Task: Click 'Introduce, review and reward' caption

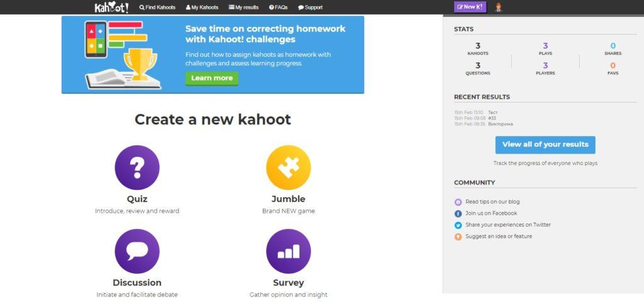Action: (x=137, y=211)
